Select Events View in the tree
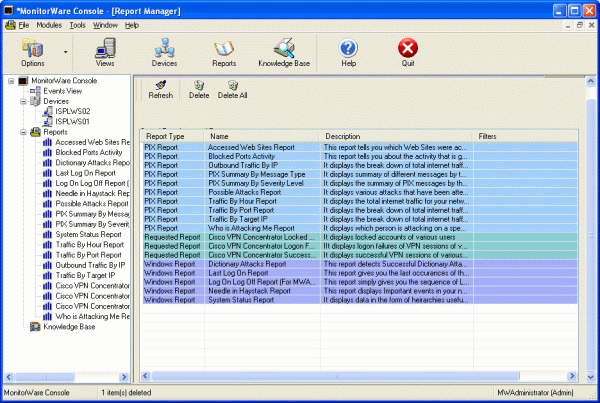Screen dimensions: 600x403 (60, 91)
